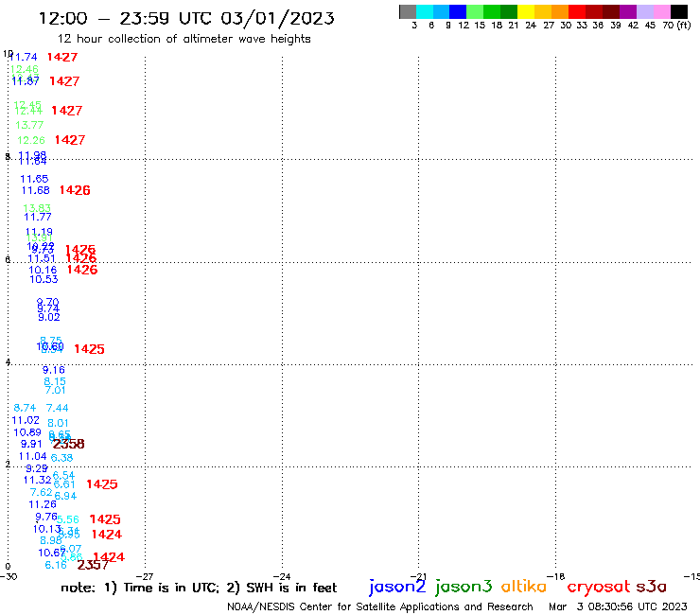Click the blue wave height 11.02
Viewport: 700px width, 615px height.
(x=26, y=420)
